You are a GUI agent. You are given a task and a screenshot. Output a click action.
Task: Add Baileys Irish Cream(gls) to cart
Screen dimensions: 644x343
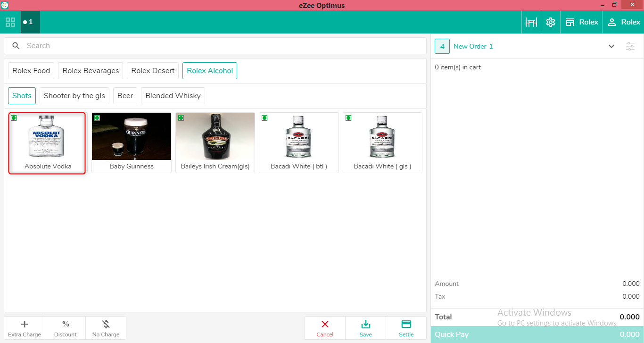pyautogui.click(x=215, y=143)
